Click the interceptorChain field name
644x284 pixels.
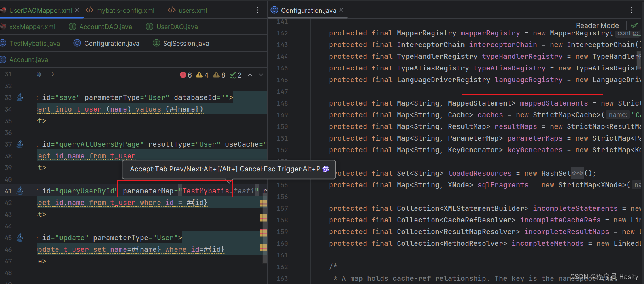[x=503, y=45]
